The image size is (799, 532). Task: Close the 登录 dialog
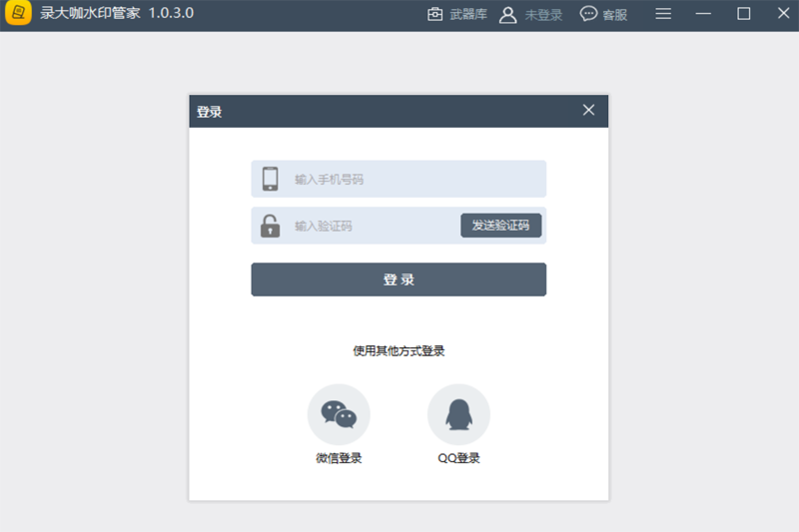pos(588,110)
